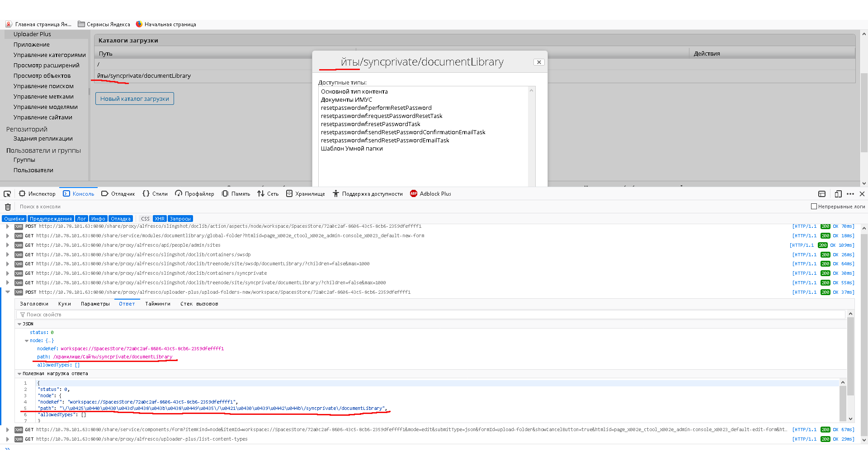
Task: Open the Хранилище panel
Action: pos(306,194)
